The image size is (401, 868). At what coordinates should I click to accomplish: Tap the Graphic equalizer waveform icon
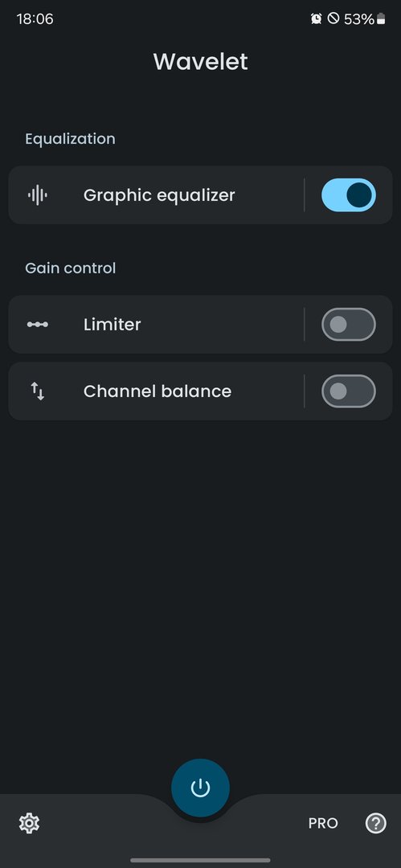tap(37, 194)
